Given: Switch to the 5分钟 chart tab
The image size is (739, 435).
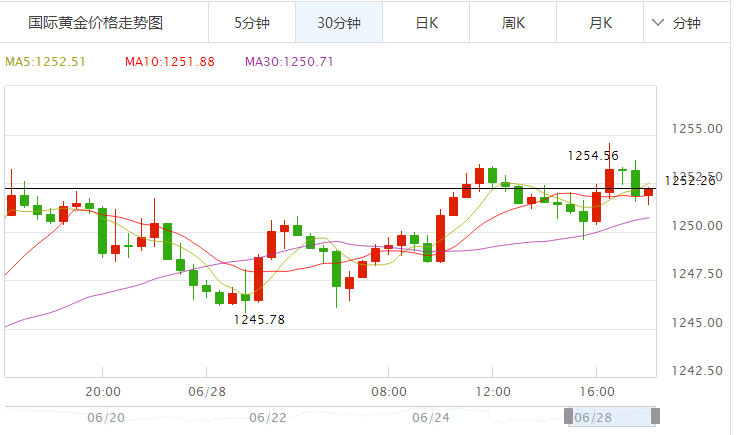Looking at the screenshot, I should (252, 22).
